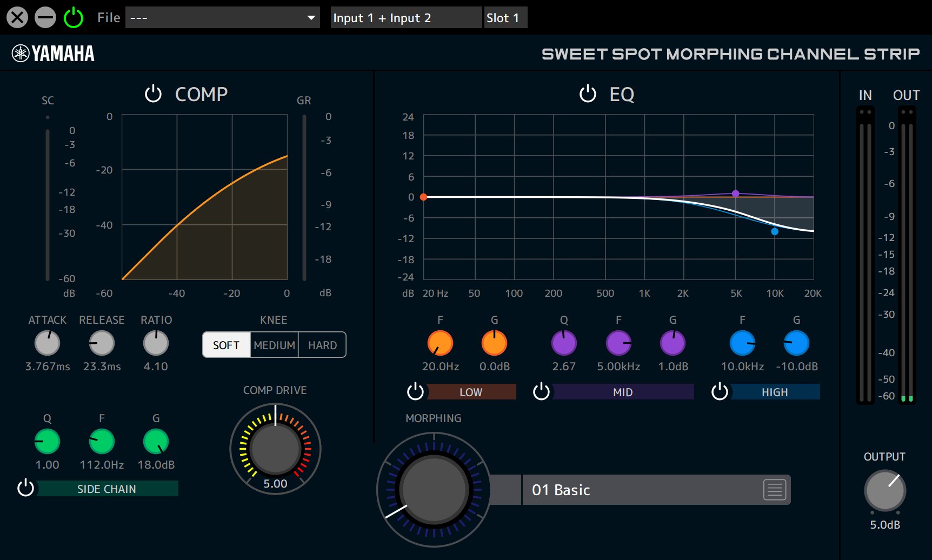Toggle the SIDE CHAIN power button
The width and height of the screenshot is (932, 560).
click(25, 488)
